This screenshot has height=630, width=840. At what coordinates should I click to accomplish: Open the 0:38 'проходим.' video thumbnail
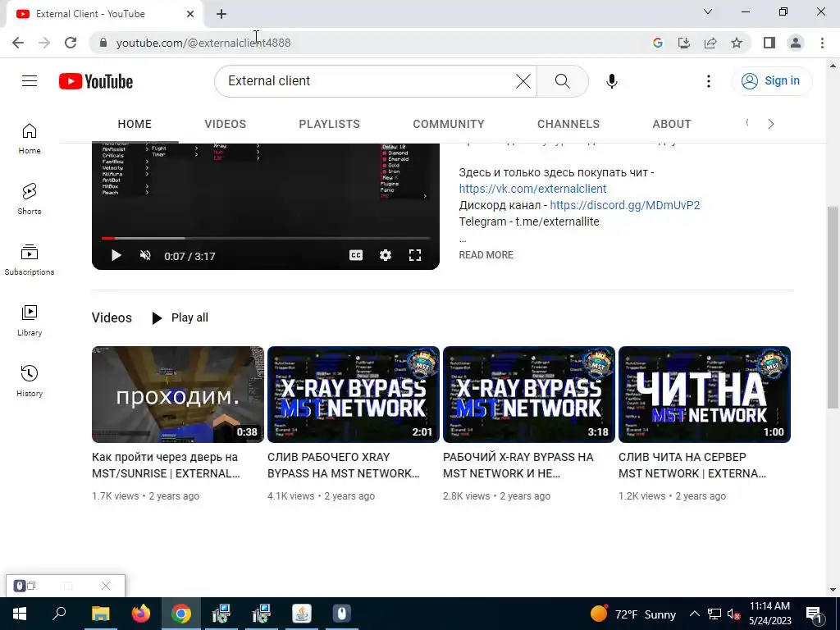tap(178, 395)
